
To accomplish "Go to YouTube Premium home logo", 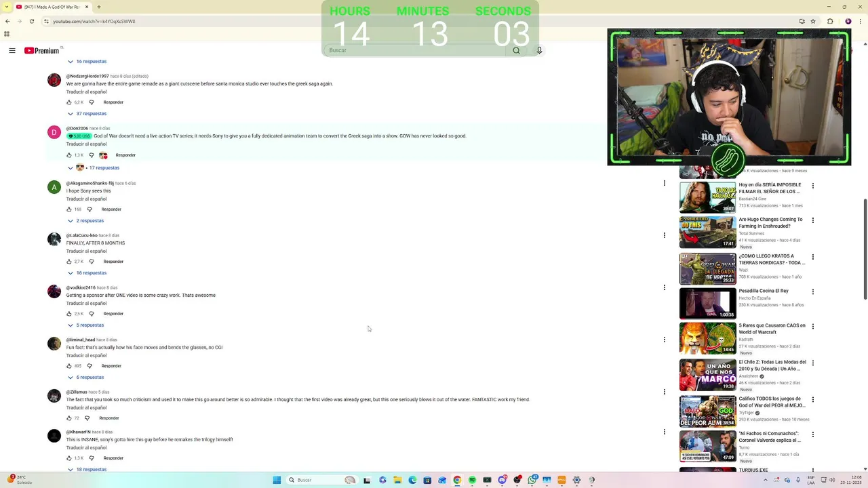I will coord(42,50).
